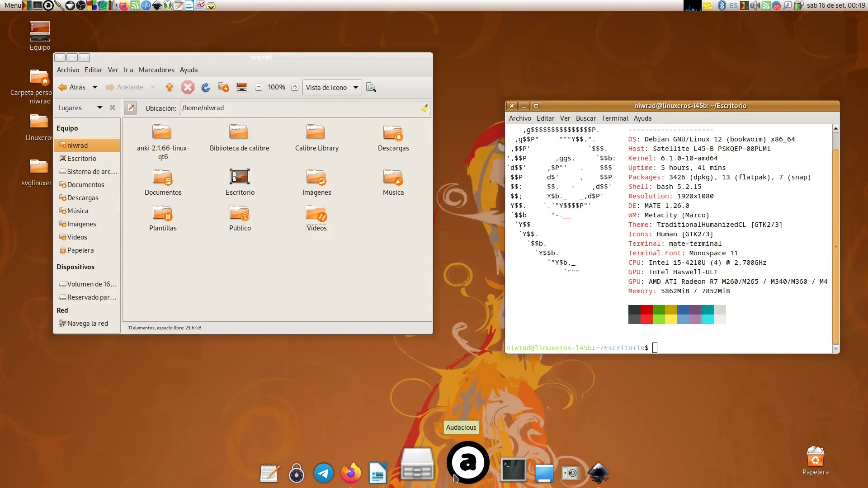The height and width of the screenshot is (488, 868).
Task: Open Computer via the monitor toolbar icon
Action: tap(242, 87)
